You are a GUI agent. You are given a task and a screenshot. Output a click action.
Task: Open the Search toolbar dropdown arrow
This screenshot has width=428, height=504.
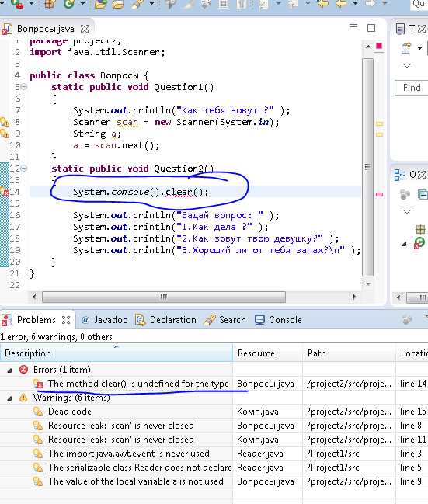tap(151, 3)
